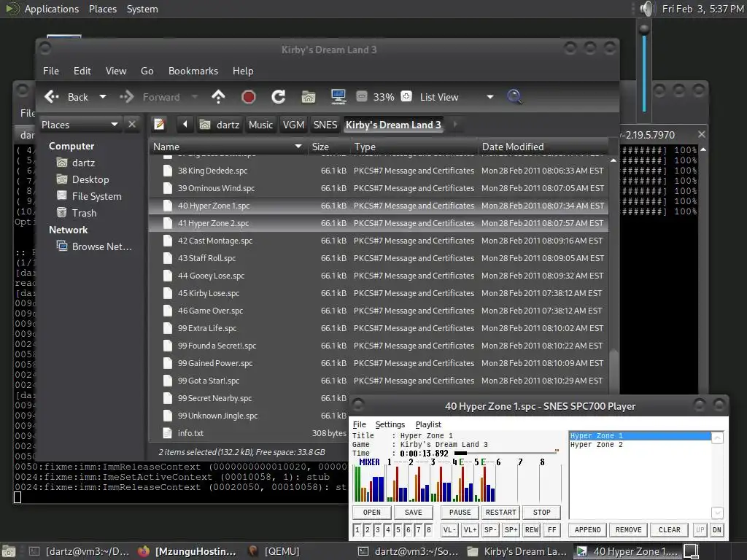Screen dimensions: 747x560
Task: Toggle channel 8 mute button
Action: click(x=429, y=529)
